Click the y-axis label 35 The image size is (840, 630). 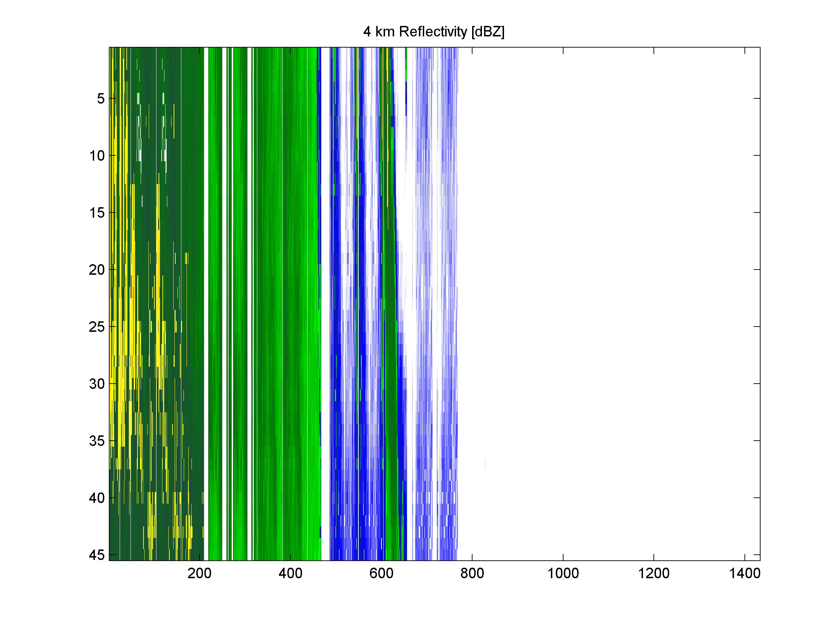(x=97, y=441)
